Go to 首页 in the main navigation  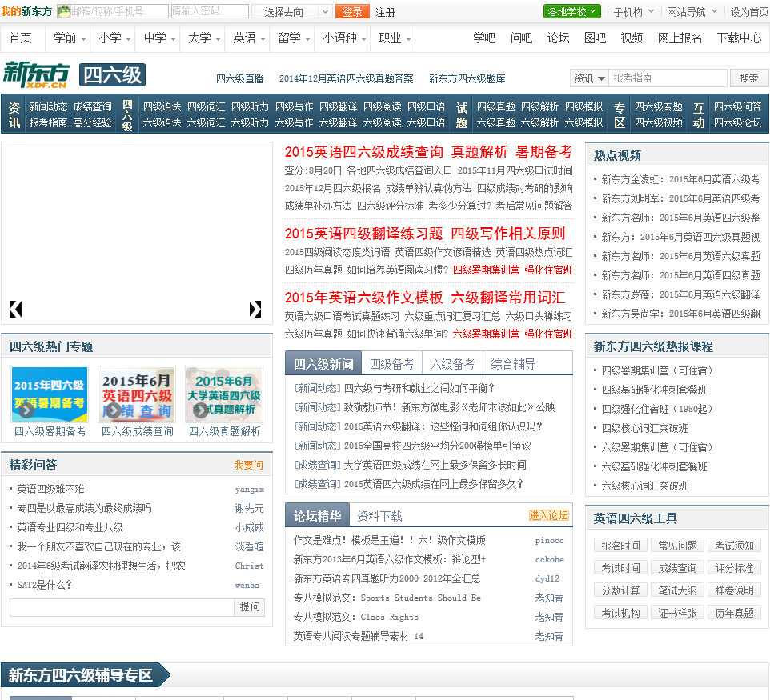[20, 38]
